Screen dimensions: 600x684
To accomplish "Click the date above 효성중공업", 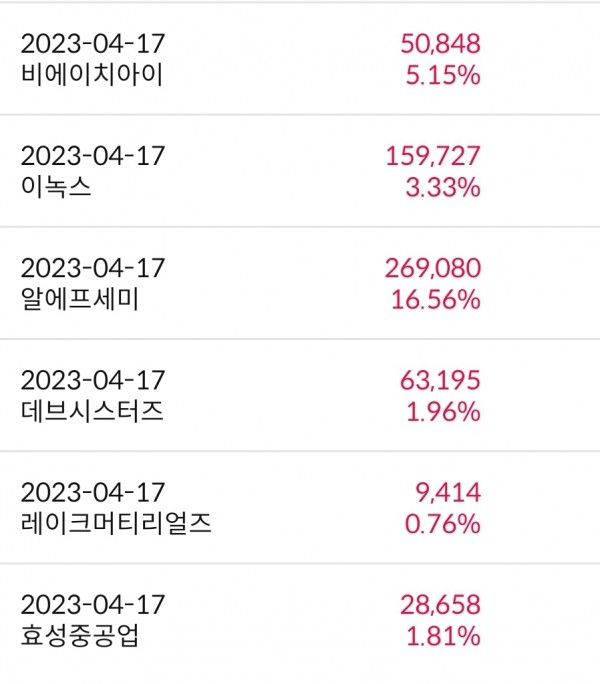I will 92,605.
